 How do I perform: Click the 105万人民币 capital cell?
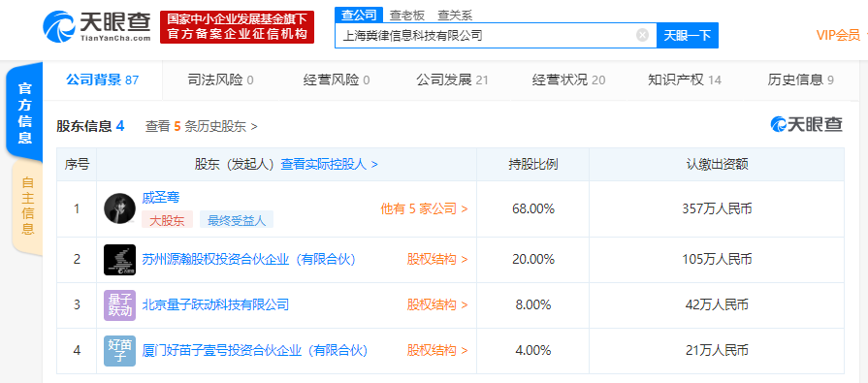point(717,260)
